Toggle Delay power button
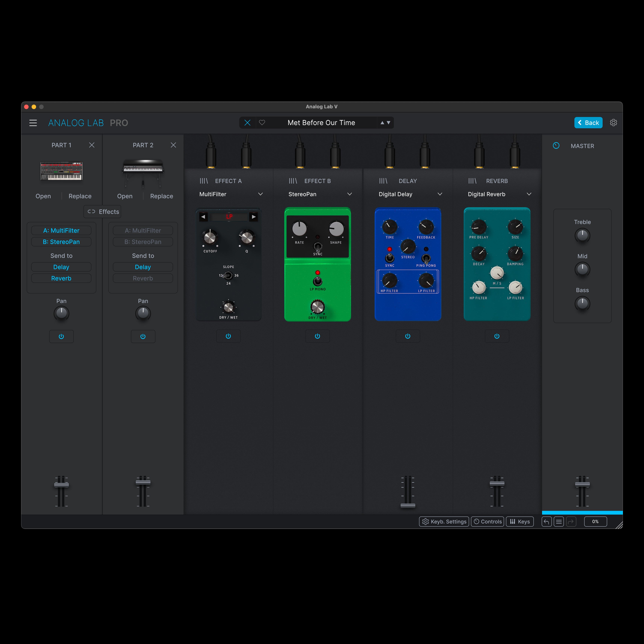Image resolution: width=644 pixels, height=644 pixels. [408, 336]
